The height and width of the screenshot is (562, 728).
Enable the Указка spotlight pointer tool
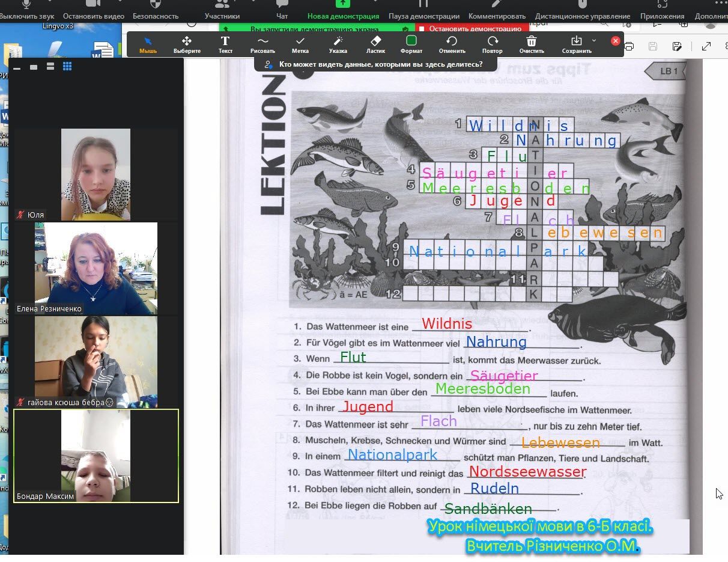tap(338, 44)
